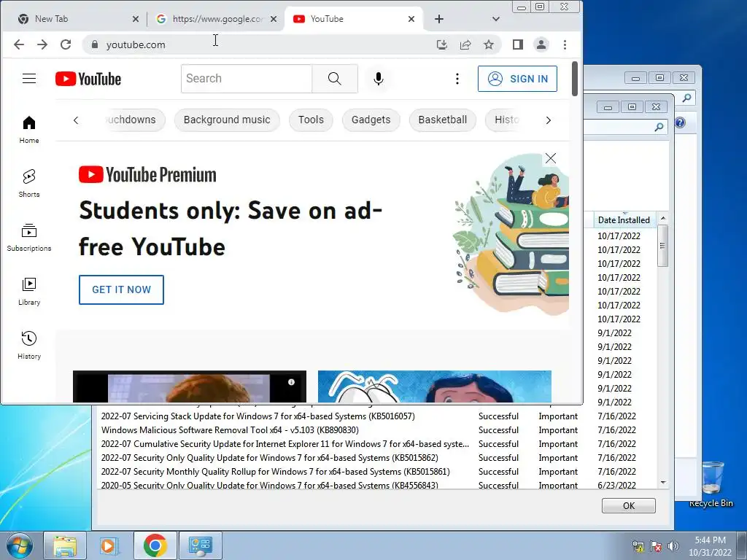Screen dimensions: 747x560
Task: Select the Gadgets category chip
Action: click(x=371, y=120)
